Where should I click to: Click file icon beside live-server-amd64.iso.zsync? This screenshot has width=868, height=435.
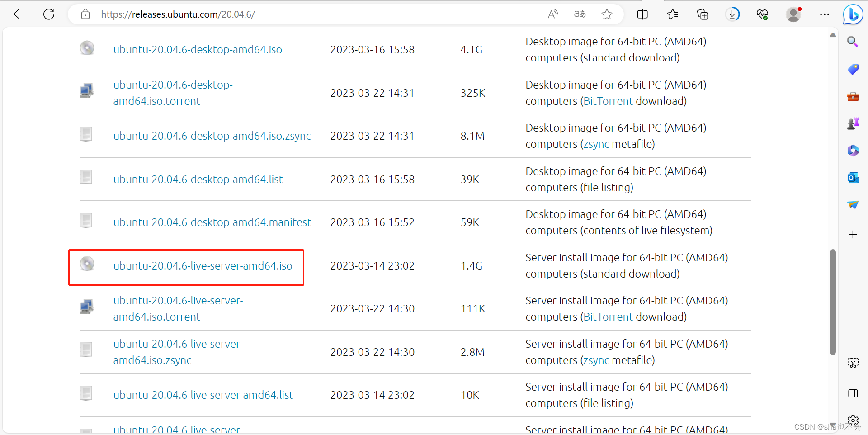click(86, 350)
